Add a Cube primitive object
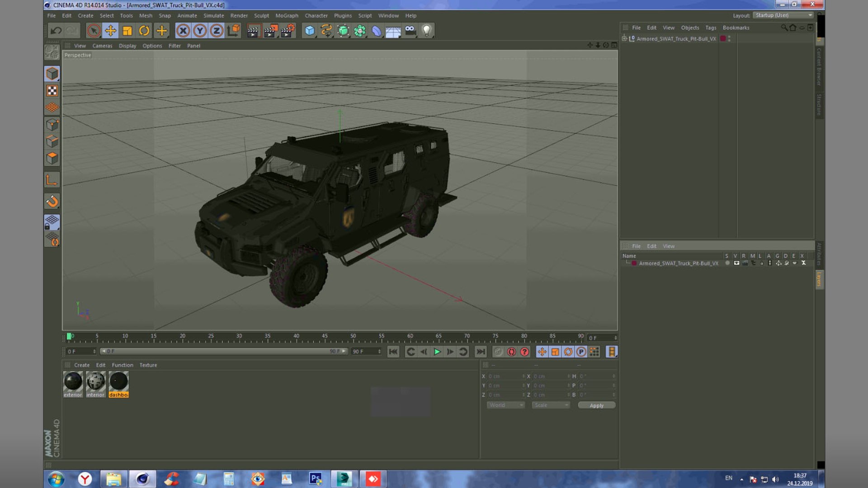Screen dimensions: 868x488 310,31
